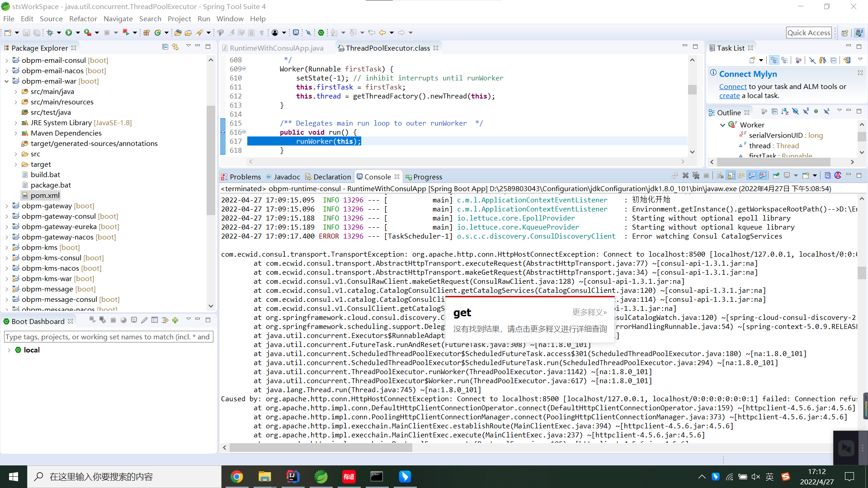Click the Boot Dashboard power icon in toolbar
Screen dimensions: 868x488
(x=321, y=33)
